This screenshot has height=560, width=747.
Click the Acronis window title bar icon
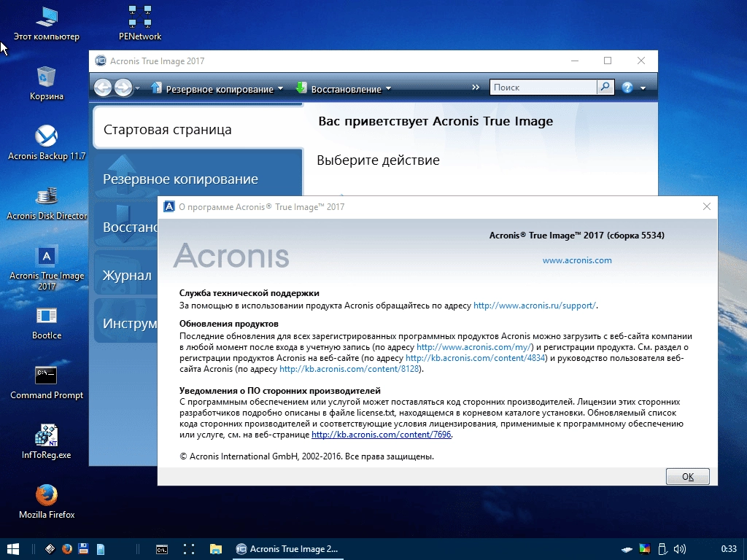pyautogui.click(x=101, y=61)
